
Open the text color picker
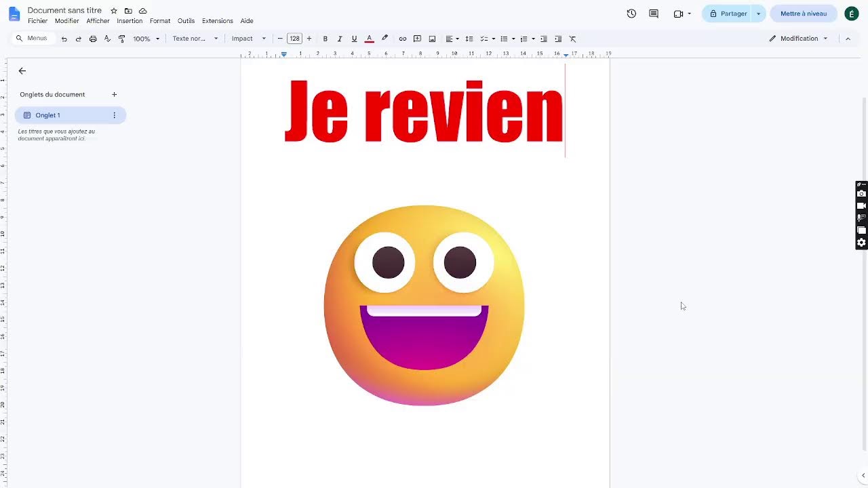click(369, 39)
